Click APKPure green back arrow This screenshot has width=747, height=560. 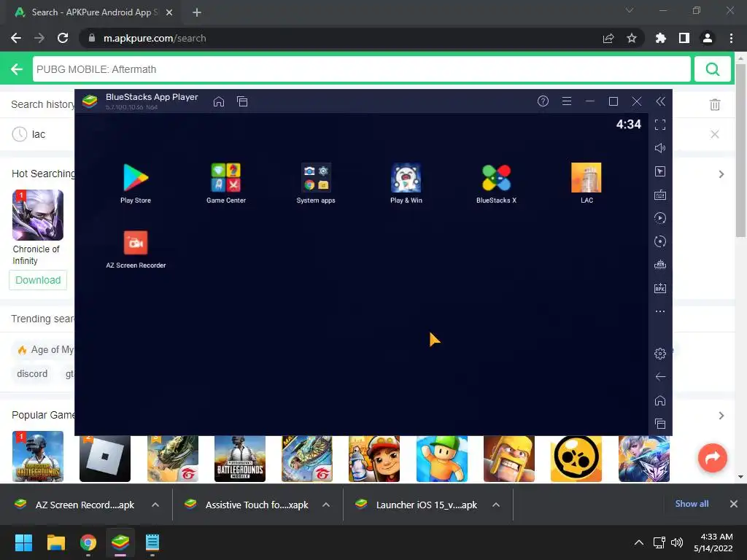pos(17,69)
